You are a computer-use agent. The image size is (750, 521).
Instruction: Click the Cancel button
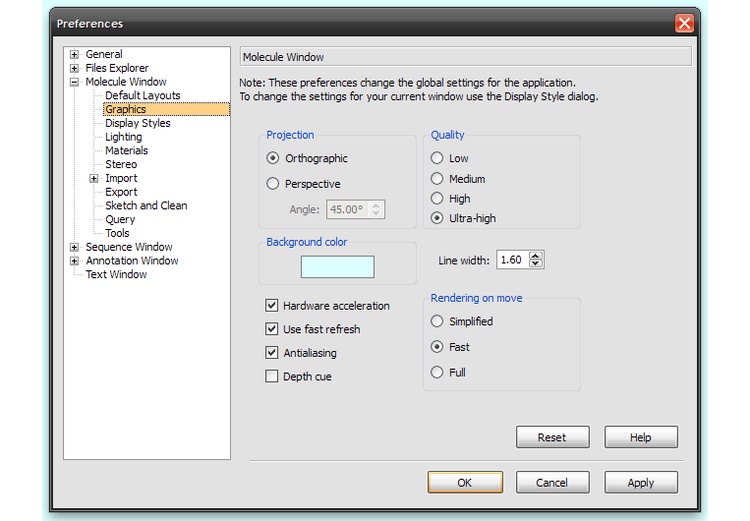[x=552, y=482]
